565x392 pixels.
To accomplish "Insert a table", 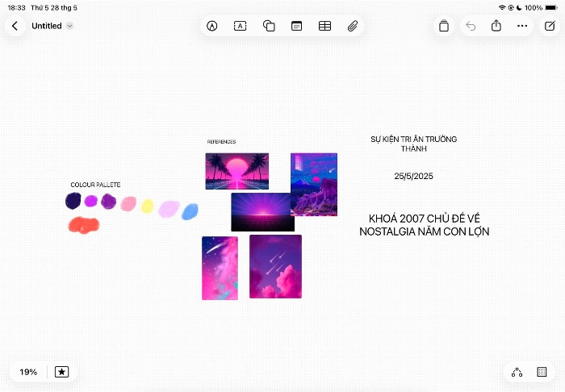I will coord(324,26).
